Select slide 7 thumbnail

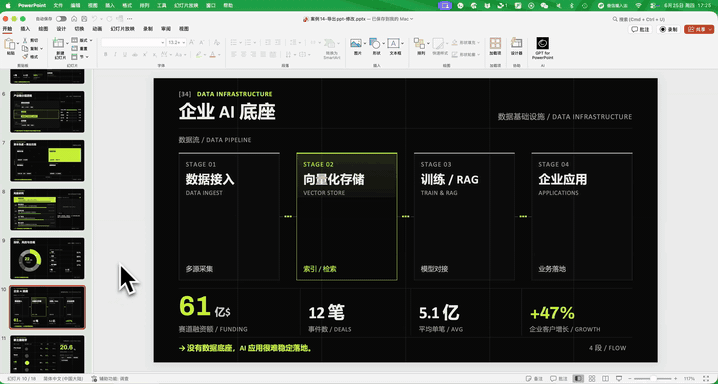(x=47, y=161)
